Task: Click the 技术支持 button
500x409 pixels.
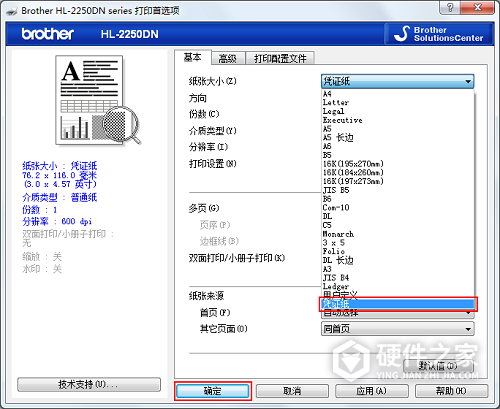Action: click(89, 384)
